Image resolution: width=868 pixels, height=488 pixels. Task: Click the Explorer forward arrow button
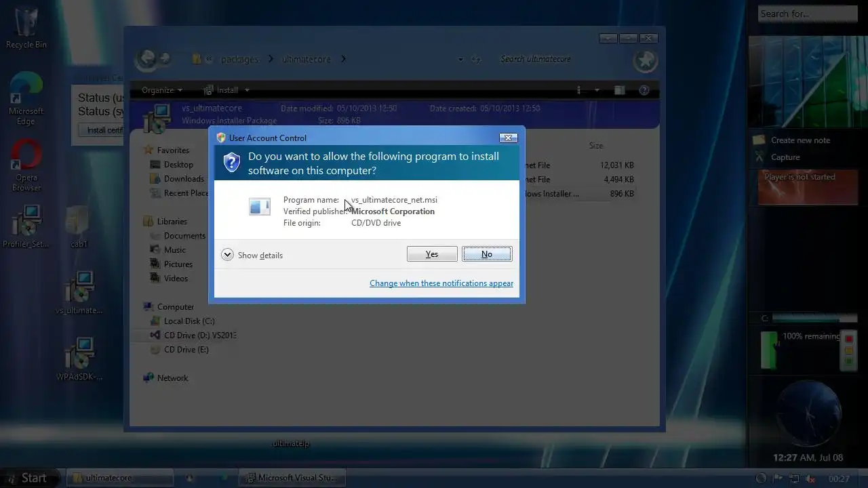164,59
